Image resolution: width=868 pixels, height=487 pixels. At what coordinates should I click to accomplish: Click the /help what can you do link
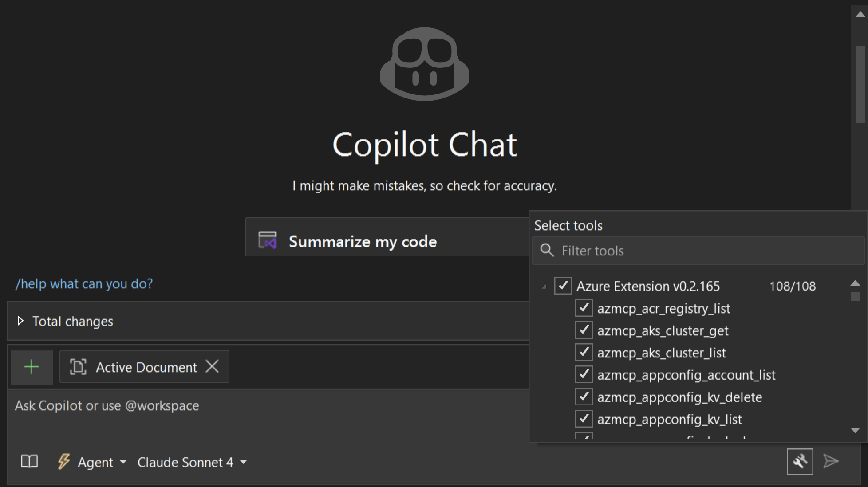pos(84,283)
